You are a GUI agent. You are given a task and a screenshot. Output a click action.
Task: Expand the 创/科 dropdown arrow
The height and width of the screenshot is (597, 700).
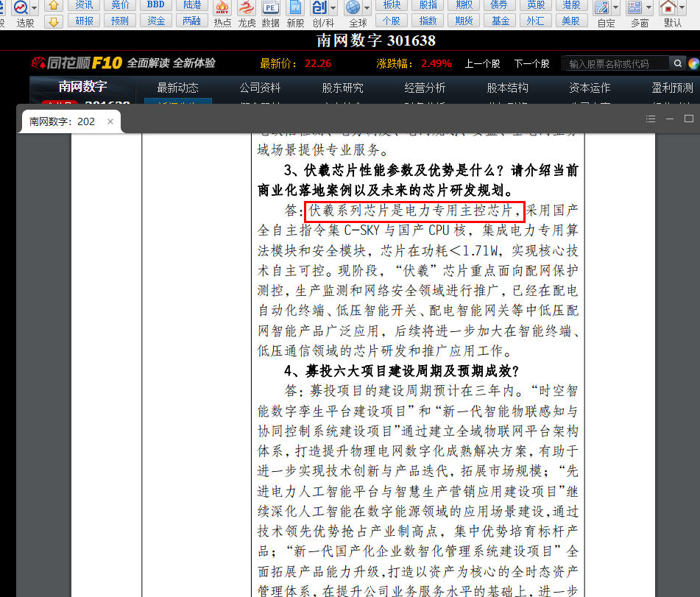(333, 7)
